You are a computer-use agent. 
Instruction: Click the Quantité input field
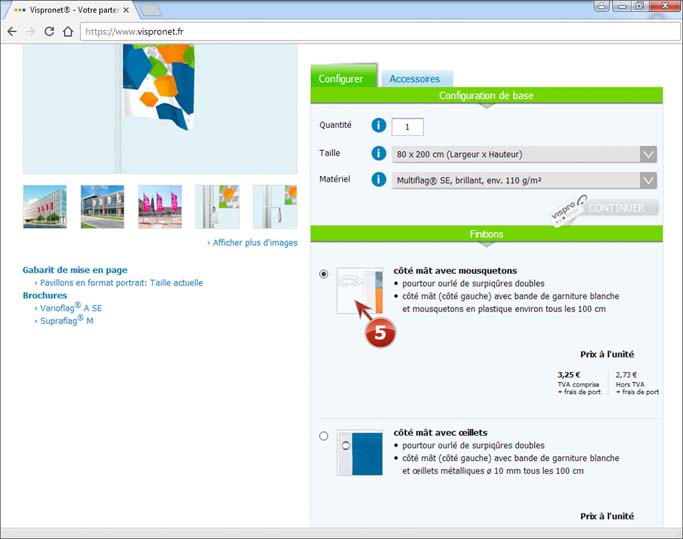point(407,127)
